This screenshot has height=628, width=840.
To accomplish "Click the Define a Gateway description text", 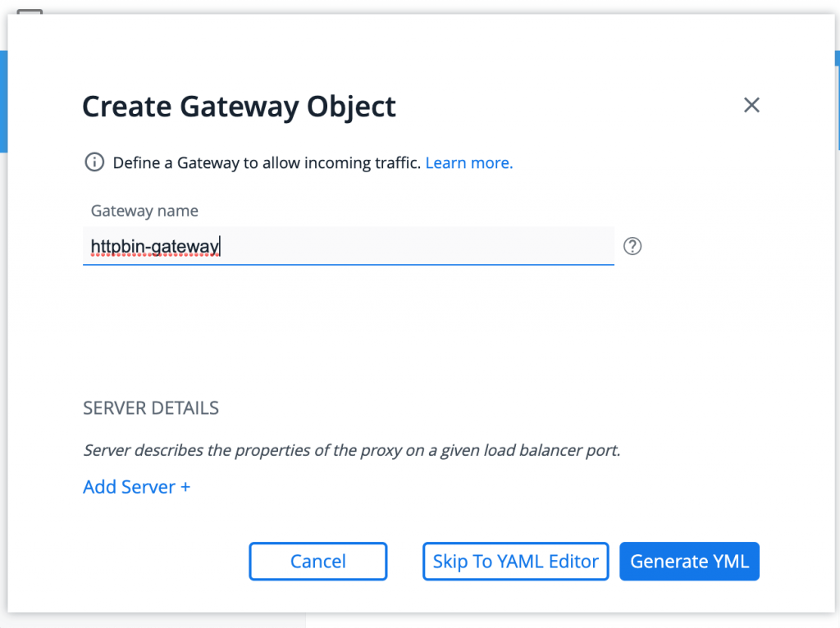I will point(267,163).
